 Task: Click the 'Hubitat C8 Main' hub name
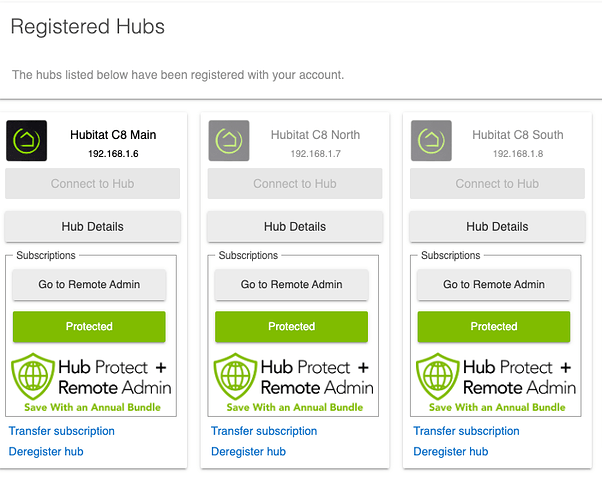[x=113, y=135]
